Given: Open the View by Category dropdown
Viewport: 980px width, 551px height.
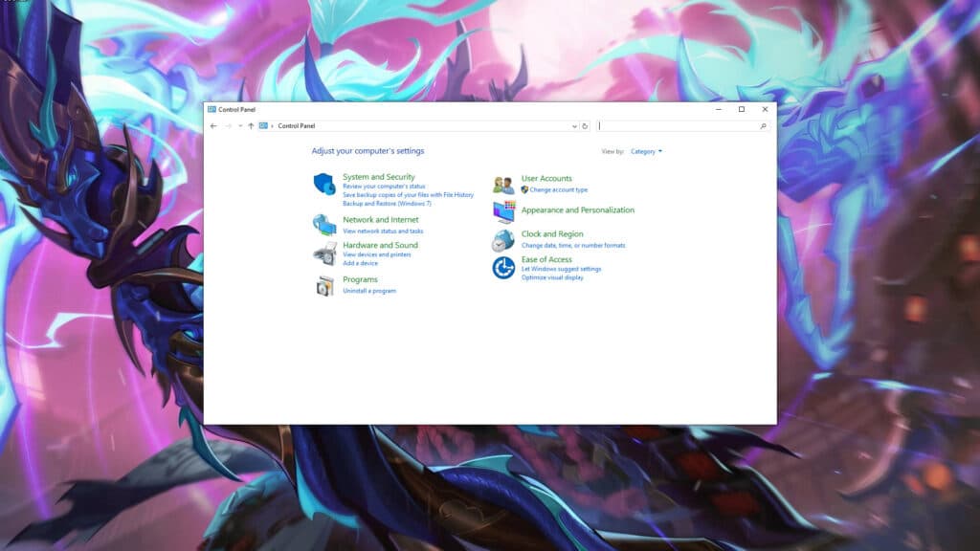Looking at the screenshot, I should (x=644, y=151).
